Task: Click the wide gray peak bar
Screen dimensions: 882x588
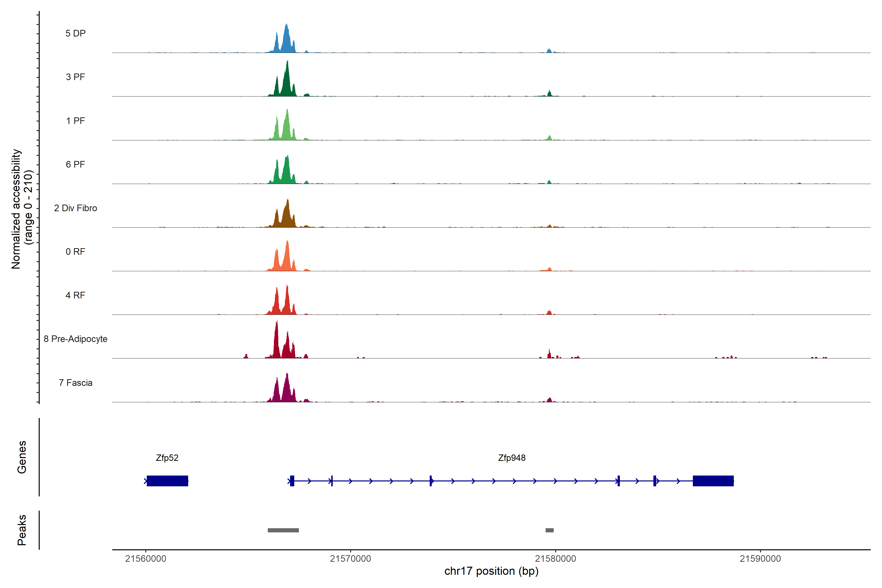Action: [283, 530]
